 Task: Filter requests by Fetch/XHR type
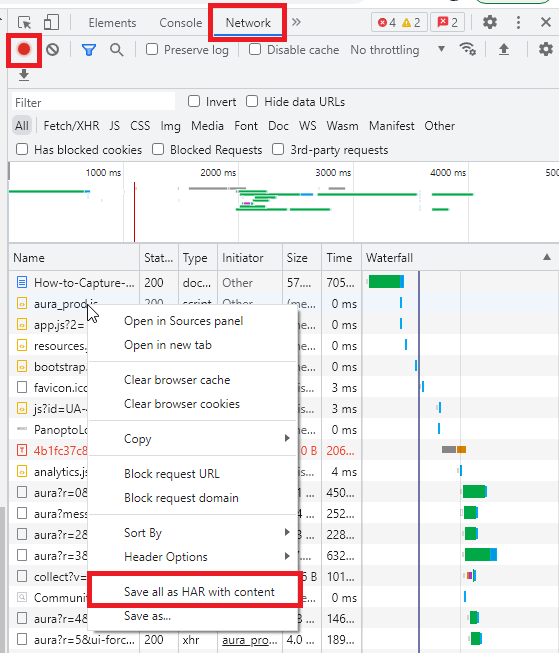coord(72,126)
